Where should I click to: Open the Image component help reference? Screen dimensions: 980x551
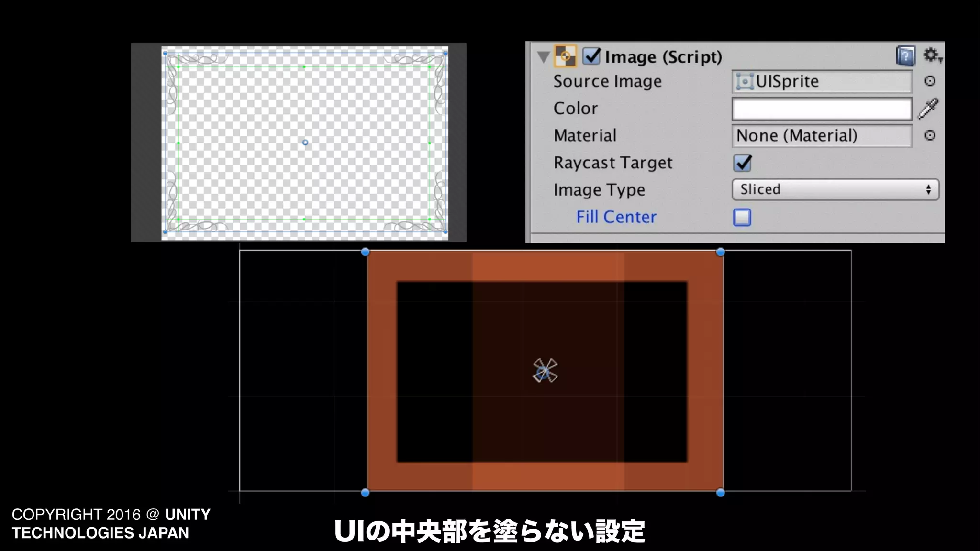pyautogui.click(x=905, y=56)
